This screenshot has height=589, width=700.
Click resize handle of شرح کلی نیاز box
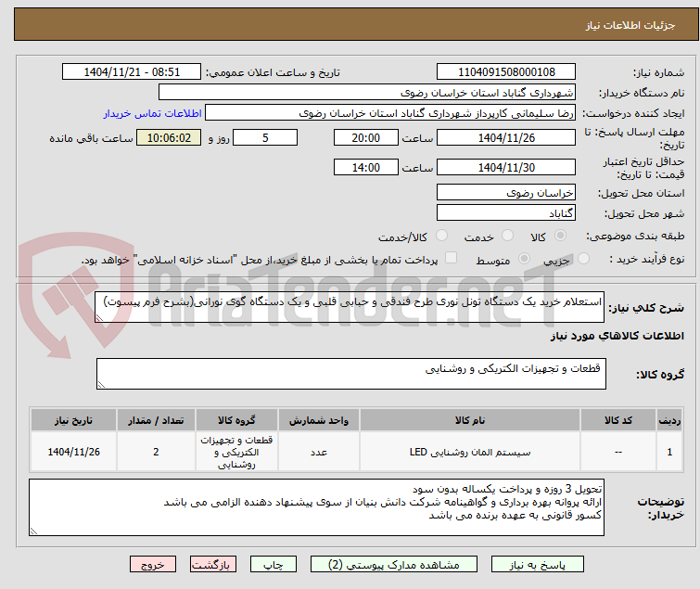point(99,318)
